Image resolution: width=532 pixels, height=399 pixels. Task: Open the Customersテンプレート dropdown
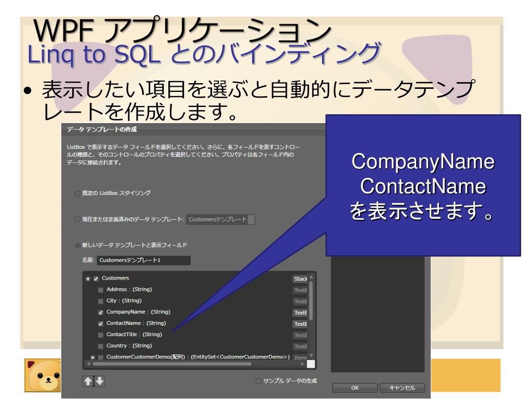click(x=220, y=220)
